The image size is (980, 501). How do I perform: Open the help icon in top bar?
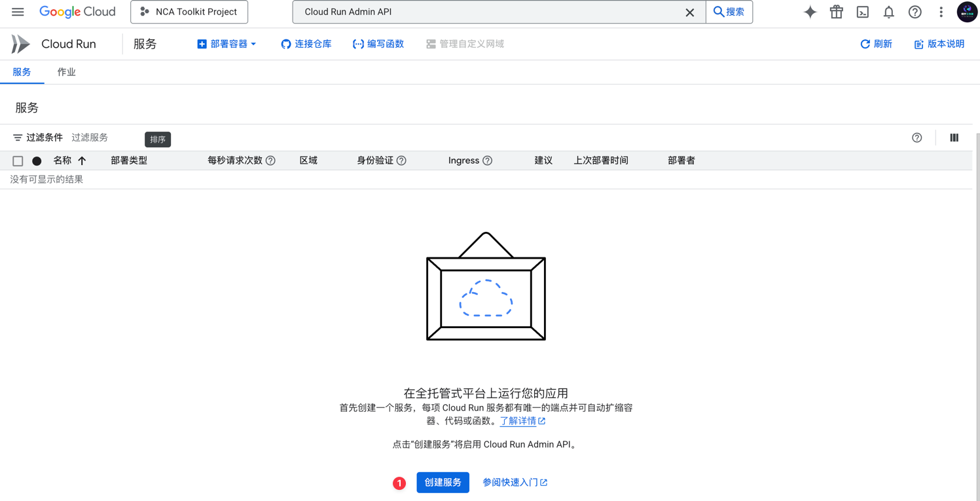click(x=915, y=12)
